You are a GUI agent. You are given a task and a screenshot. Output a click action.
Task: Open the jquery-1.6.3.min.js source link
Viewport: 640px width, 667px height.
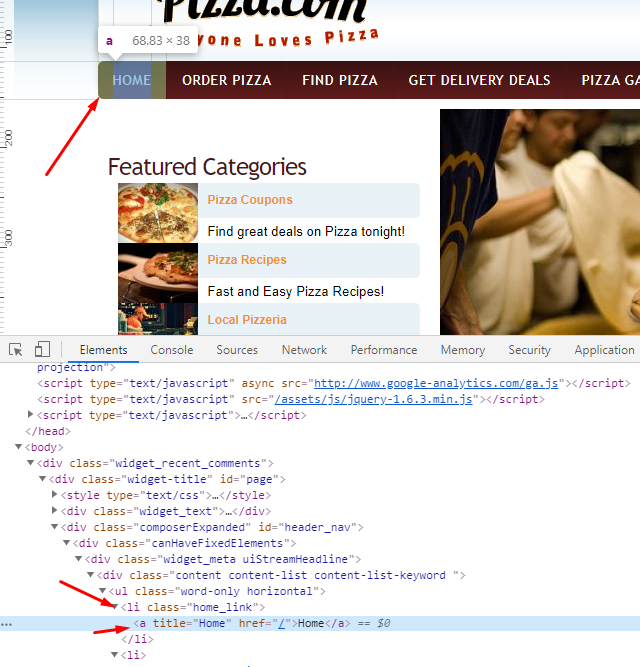(x=373, y=399)
